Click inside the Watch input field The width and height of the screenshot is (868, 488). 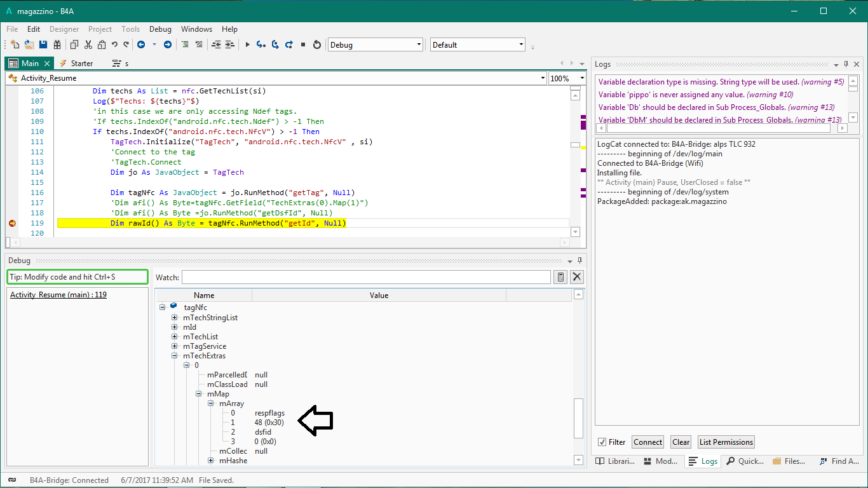pyautogui.click(x=366, y=277)
